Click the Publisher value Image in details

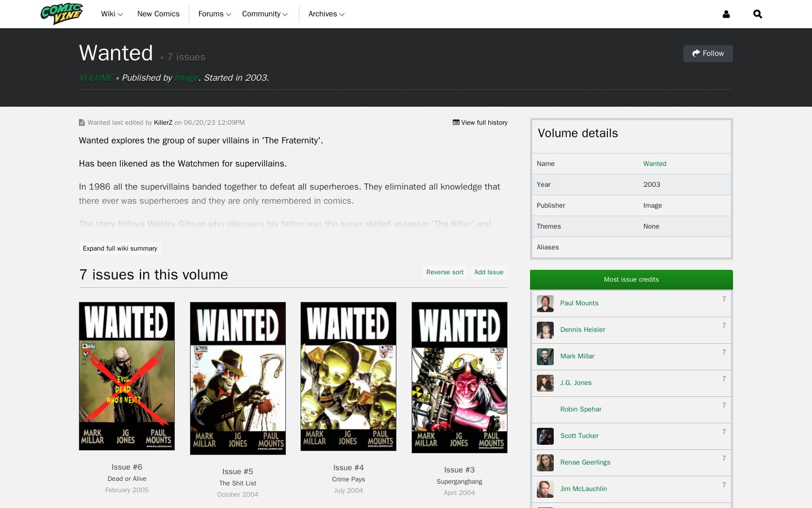pyautogui.click(x=652, y=205)
